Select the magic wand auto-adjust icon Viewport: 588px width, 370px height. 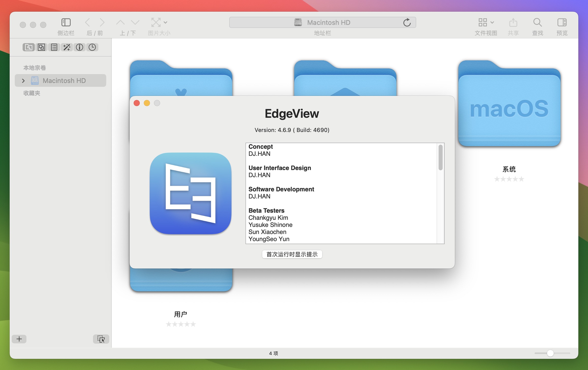67,47
